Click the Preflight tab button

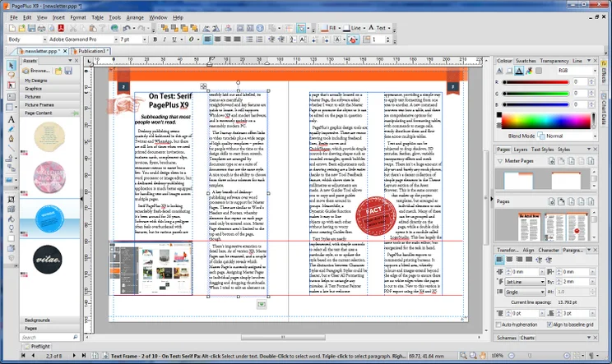(37, 346)
